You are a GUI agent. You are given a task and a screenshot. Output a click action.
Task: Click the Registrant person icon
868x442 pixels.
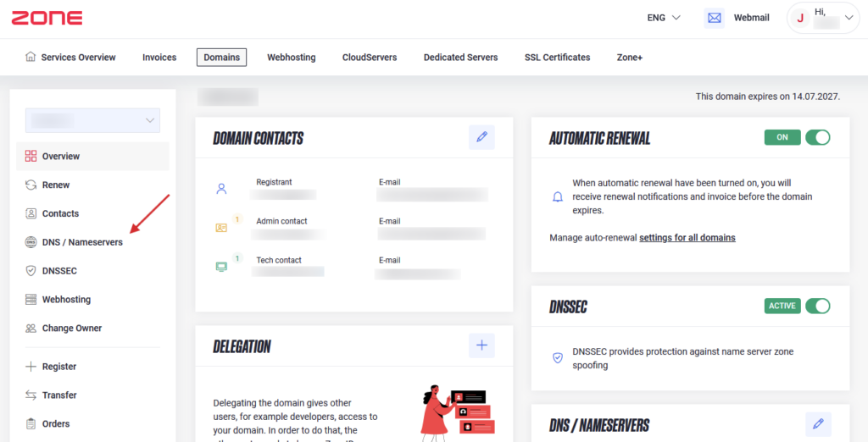(x=221, y=189)
